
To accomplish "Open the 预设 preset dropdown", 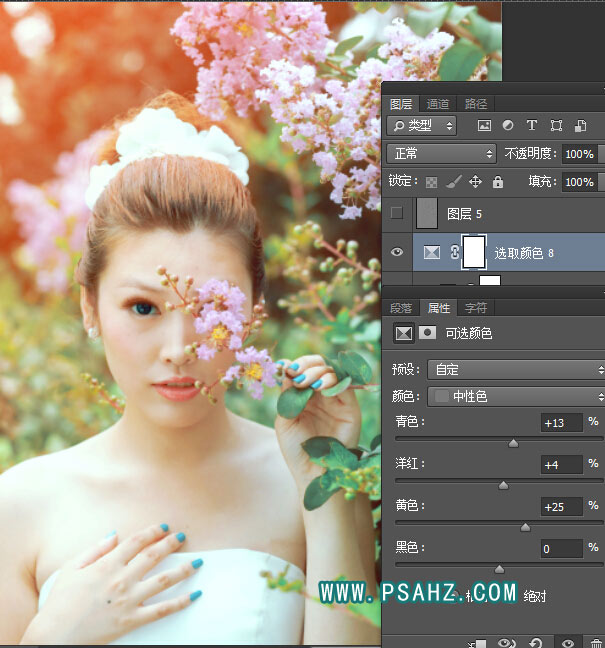I will [515, 369].
